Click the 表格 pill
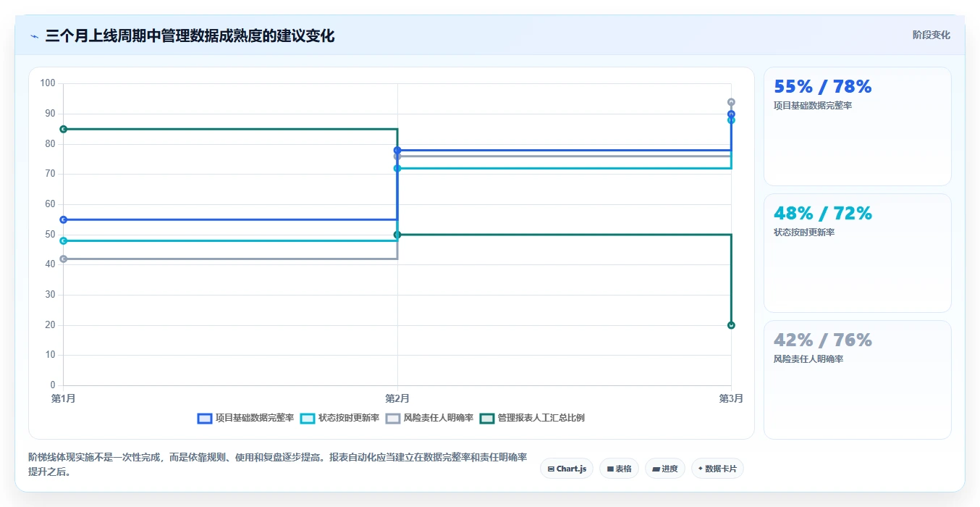The height and width of the screenshot is (507, 980). point(619,469)
